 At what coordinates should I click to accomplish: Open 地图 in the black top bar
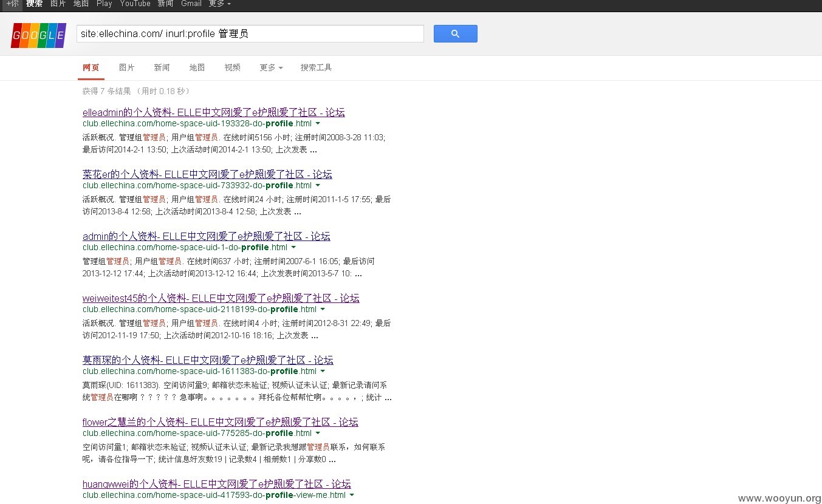pyautogui.click(x=81, y=4)
